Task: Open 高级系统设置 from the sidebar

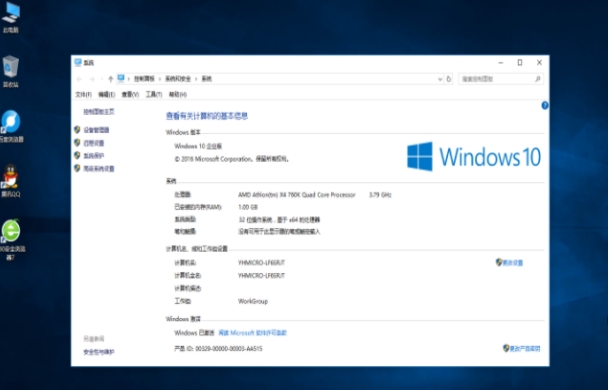Action: pos(99,169)
